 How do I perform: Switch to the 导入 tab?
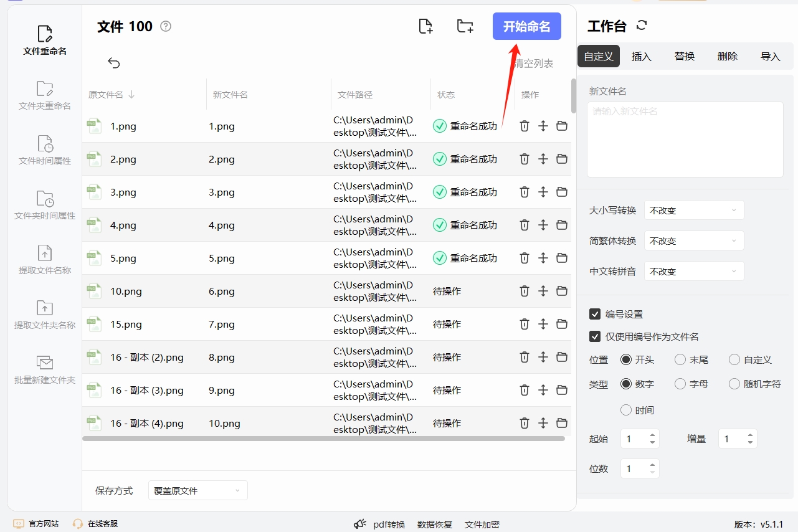tap(771, 56)
